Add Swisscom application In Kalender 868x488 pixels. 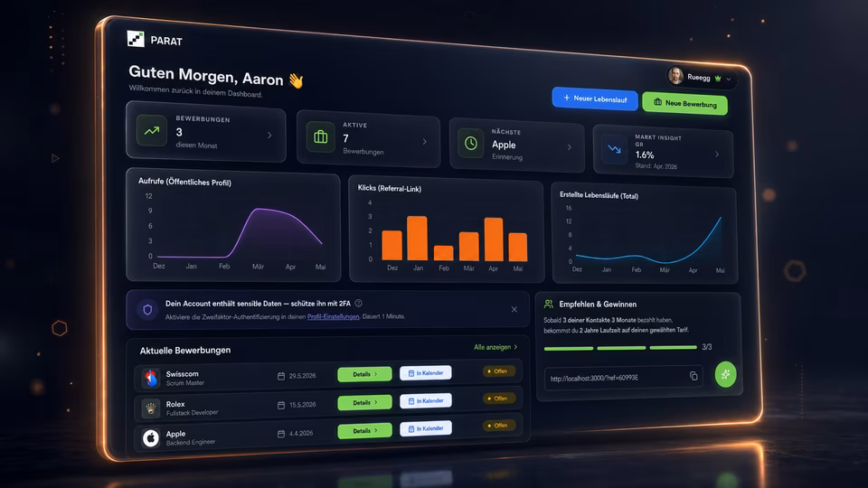(426, 373)
